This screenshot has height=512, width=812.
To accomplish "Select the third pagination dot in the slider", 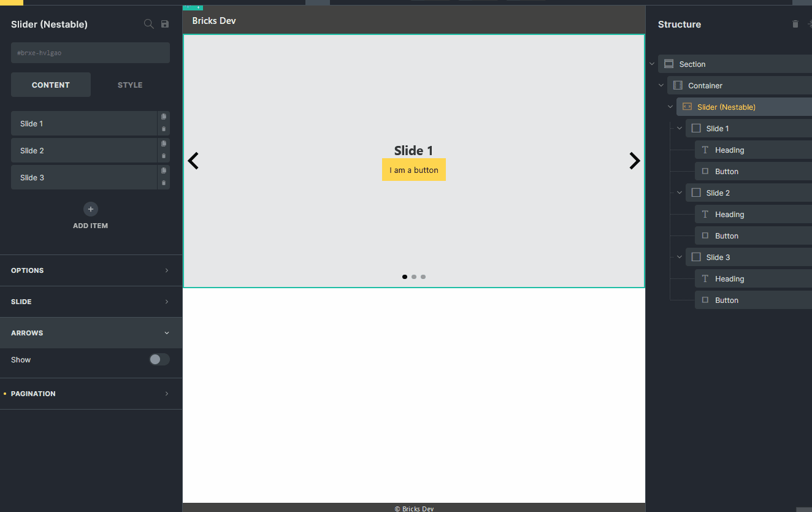I will pyautogui.click(x=423, y=277).
